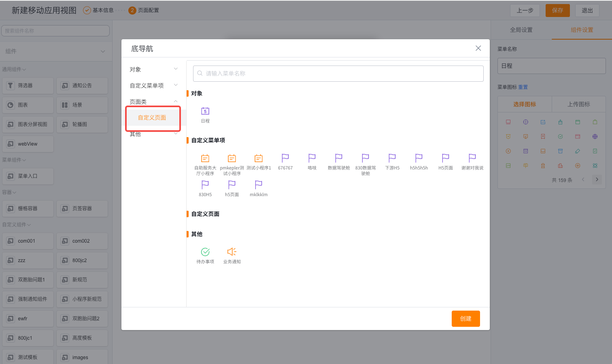Select the webView component from the left panel
The image size is (612, 364).
[28, 144]
